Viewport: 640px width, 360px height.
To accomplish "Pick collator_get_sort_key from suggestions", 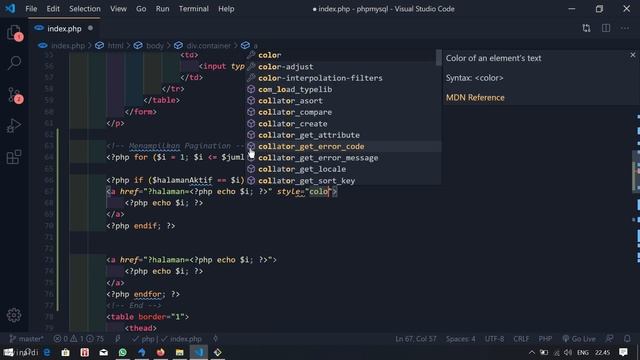I will click(342, 180).
